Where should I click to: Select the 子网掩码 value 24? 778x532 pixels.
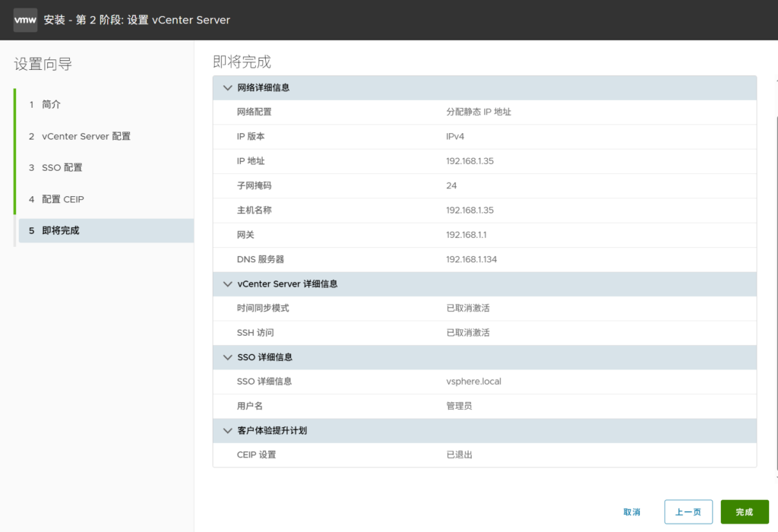click(451, 185)
